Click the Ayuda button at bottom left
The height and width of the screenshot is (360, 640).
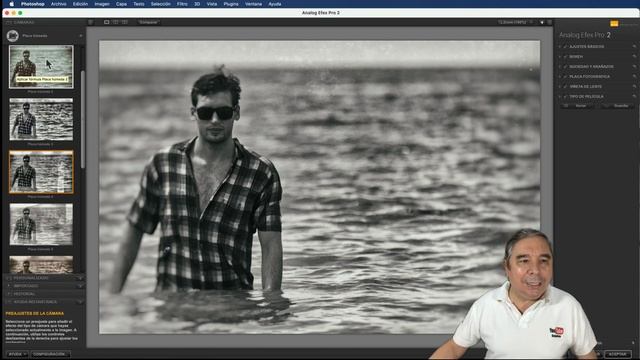[x=17, y=354]
